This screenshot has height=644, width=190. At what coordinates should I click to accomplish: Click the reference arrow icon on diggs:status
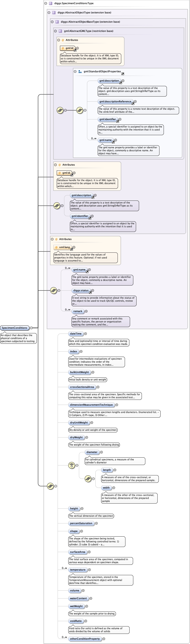(x=90, y=292)
